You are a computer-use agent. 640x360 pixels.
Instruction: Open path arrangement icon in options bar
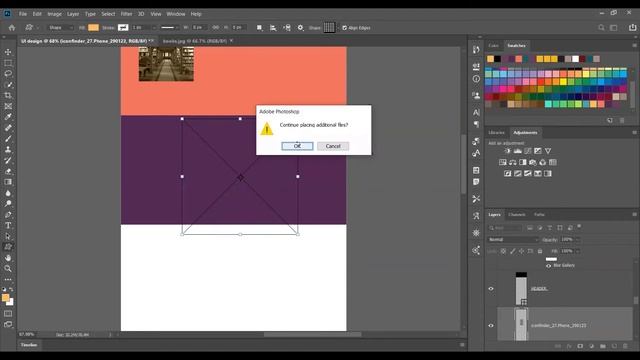click(x=287, y=28)
